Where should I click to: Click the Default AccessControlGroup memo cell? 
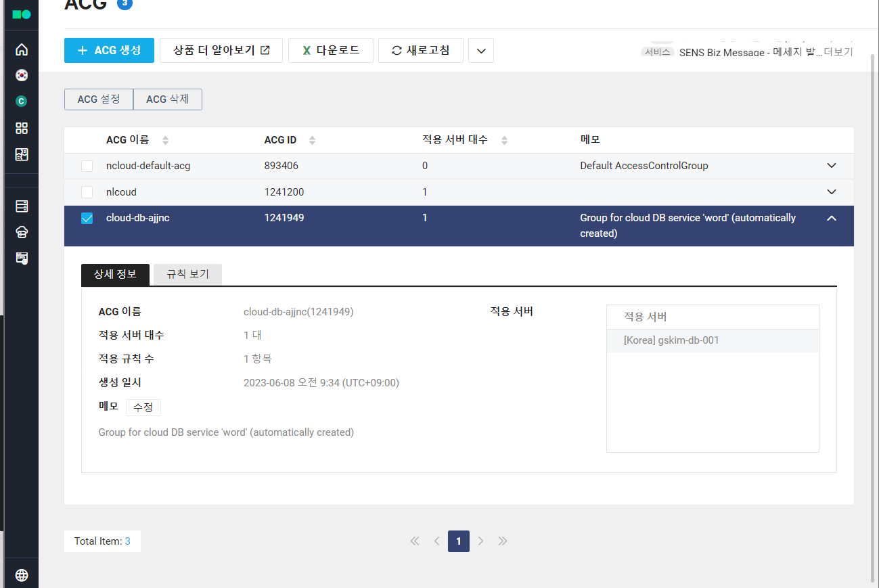click(644, 166)
